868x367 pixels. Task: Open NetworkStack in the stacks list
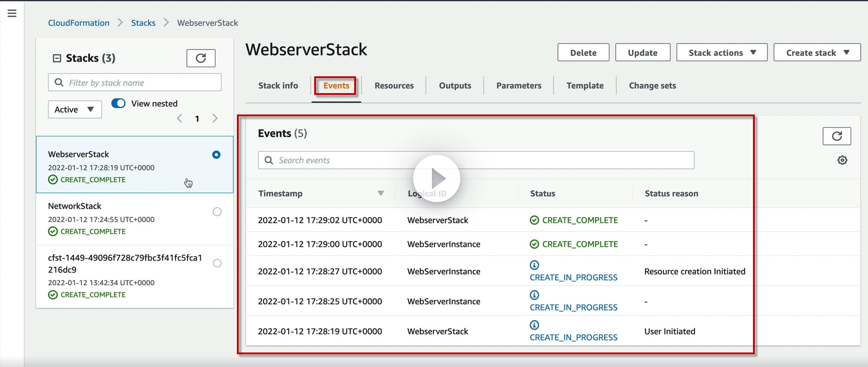[75, 206]
